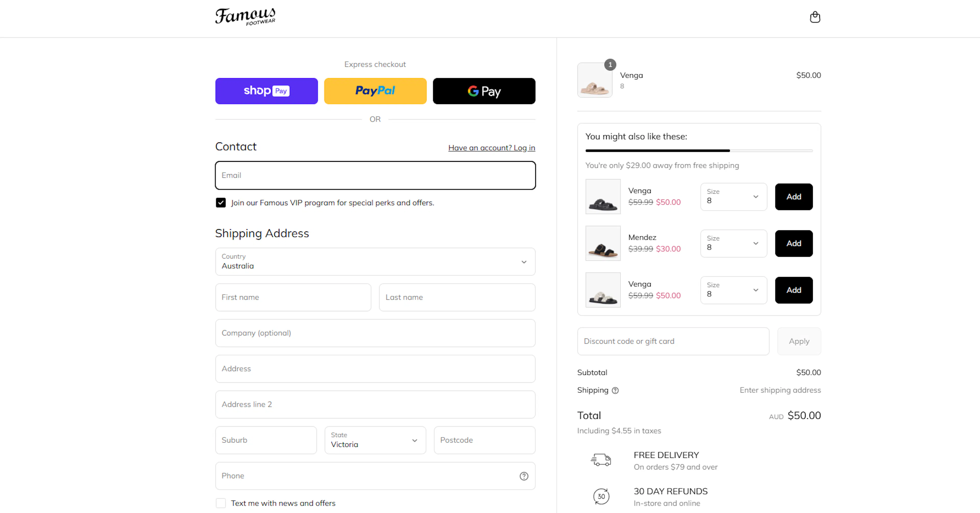Add the Mendez sandal to order
Screen dimensions: 980x513
[794, 243]
